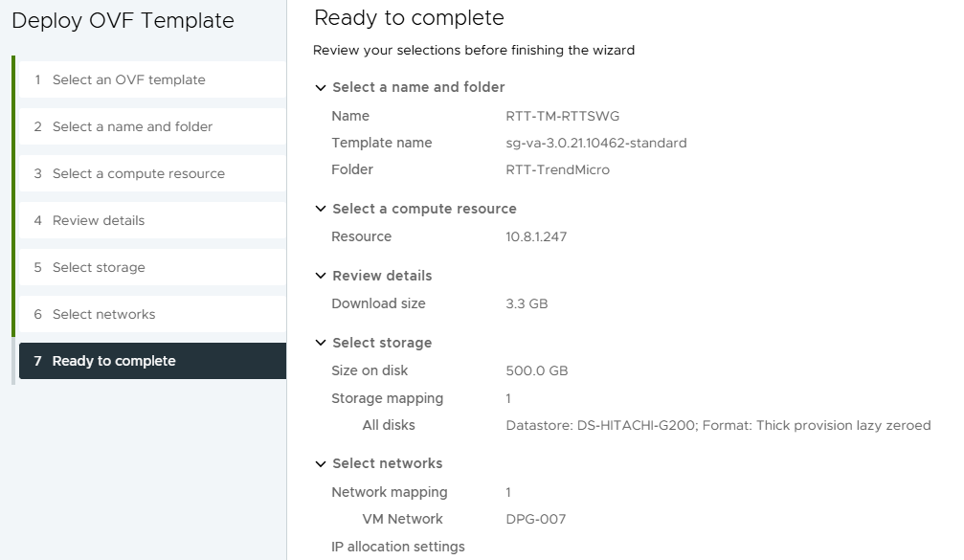Click the DPG-007 network mapping value
This screenshot has height=560, width=964.
(x=535, y=519)
